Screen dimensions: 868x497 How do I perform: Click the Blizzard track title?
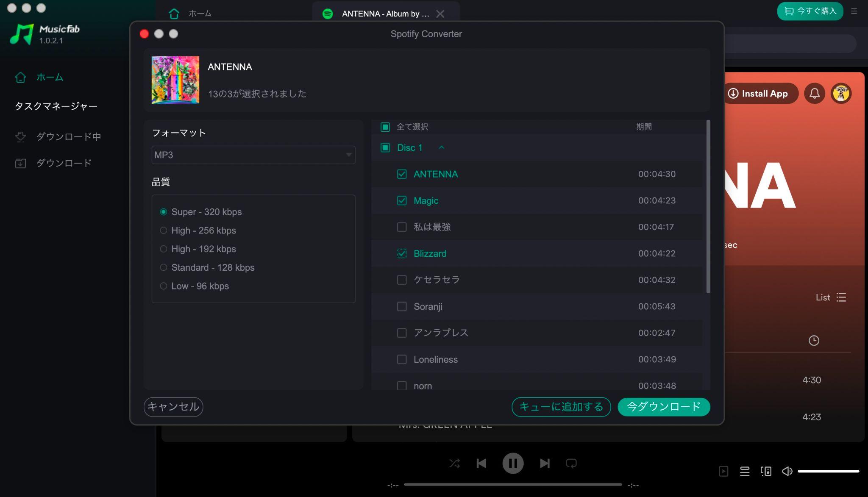point(430,253)
